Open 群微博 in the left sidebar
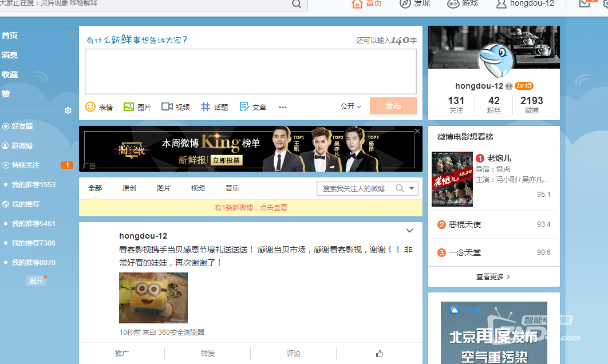The image size is (608, 364). (18, 146)
